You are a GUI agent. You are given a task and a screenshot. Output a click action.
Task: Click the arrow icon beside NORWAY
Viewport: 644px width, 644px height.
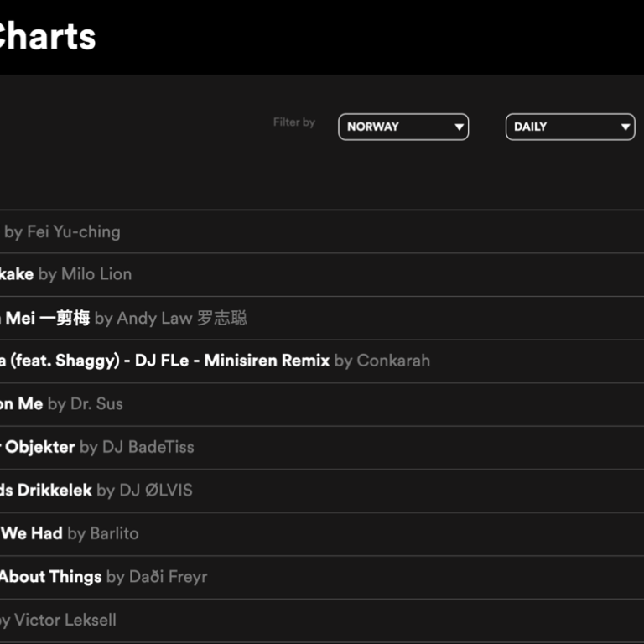[459, 127]
